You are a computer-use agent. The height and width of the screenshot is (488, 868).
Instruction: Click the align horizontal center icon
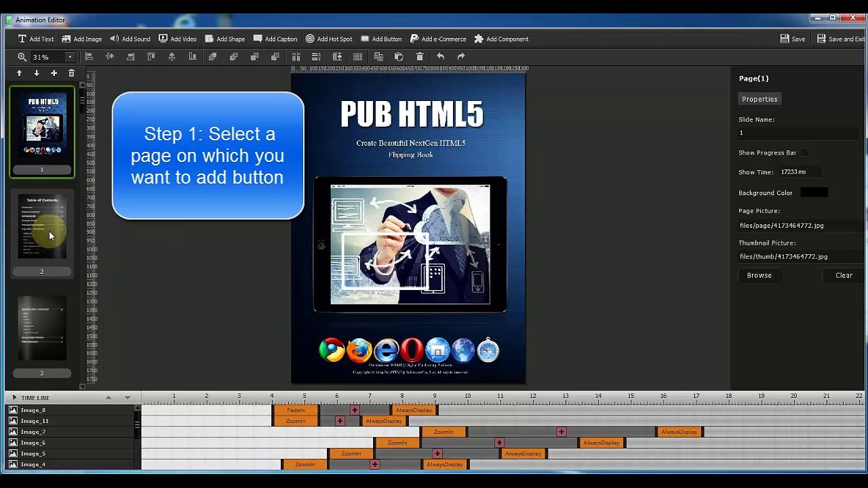[x=110, y=57]
